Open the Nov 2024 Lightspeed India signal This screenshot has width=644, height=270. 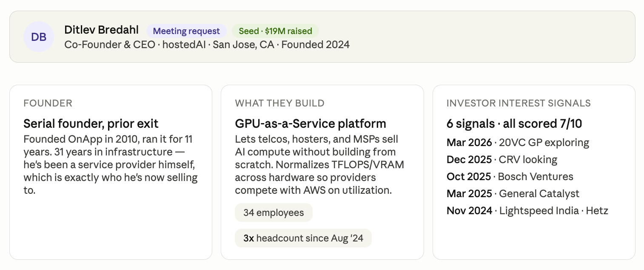[x=527, y=211]
